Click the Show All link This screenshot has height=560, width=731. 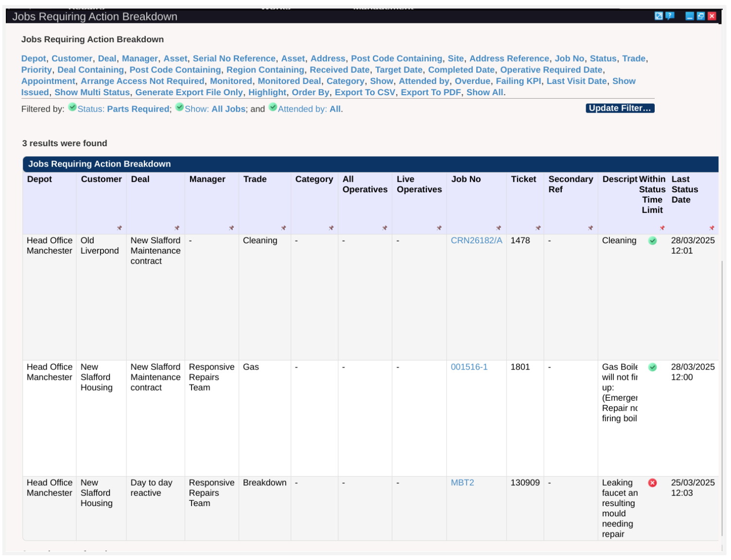pyautogui.click(x=485, y=92)
